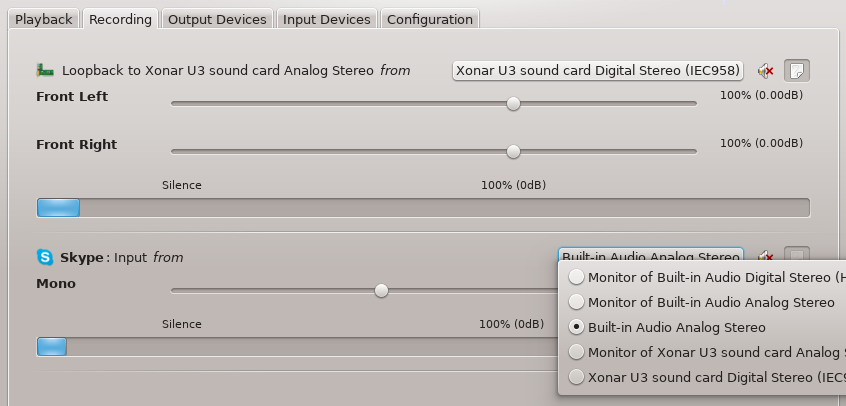Click Skype source dropdown showing Built-in Audio
Image resolution: width=846 pixels, height=406 pixels.
tap(650, 257)
